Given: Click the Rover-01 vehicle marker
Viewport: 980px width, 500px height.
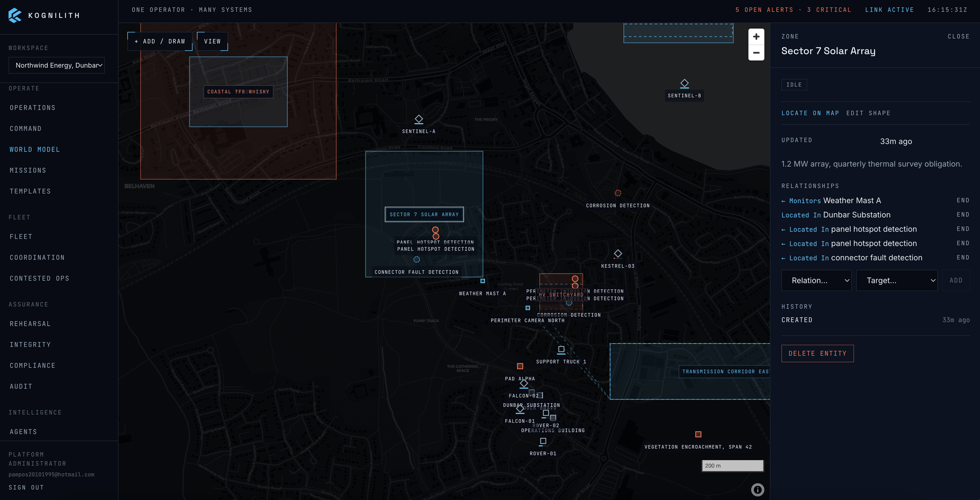Looking at the screenshot, I should tap(543, 441).
